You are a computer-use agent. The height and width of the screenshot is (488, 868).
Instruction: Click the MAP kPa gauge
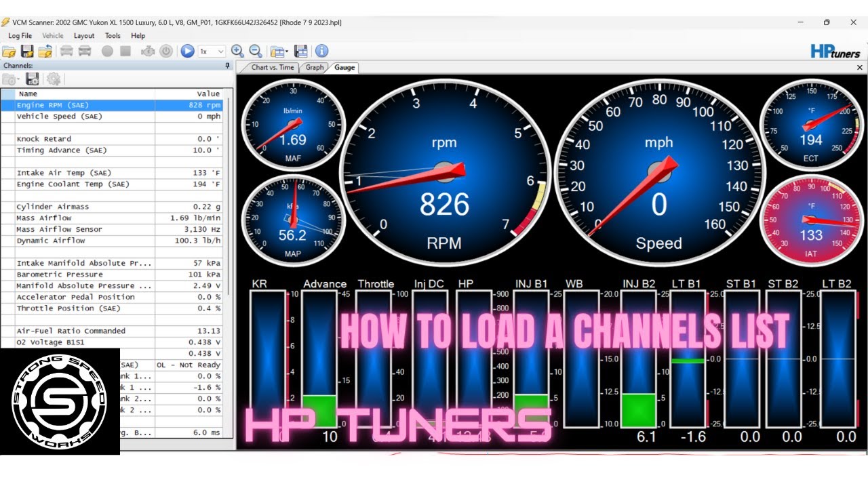293,220
